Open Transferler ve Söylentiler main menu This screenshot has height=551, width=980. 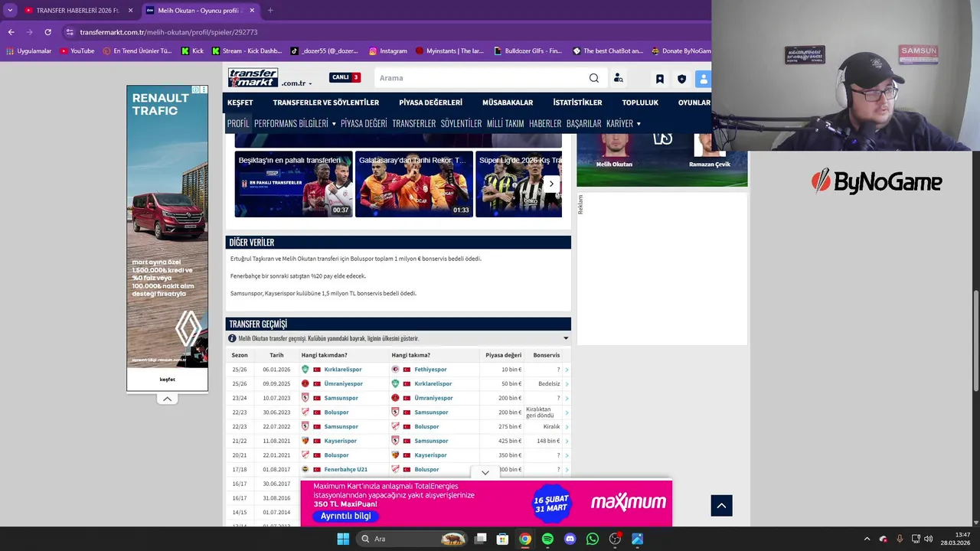326,103
